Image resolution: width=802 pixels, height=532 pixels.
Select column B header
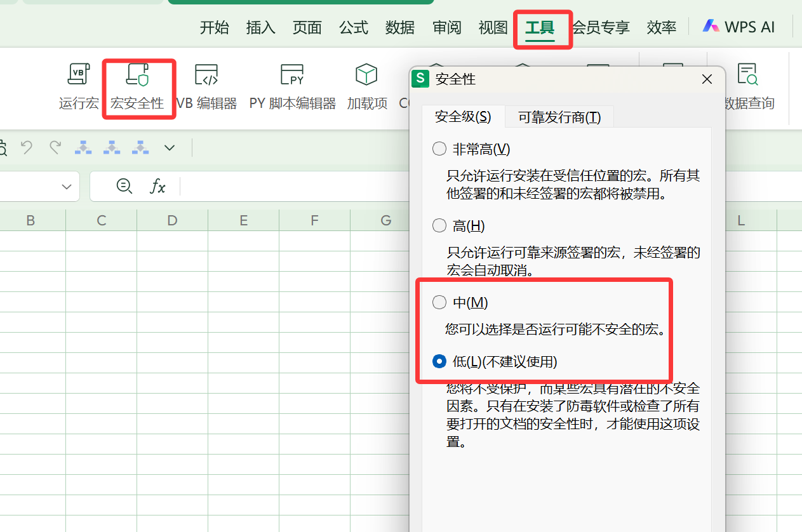(30, 220)
